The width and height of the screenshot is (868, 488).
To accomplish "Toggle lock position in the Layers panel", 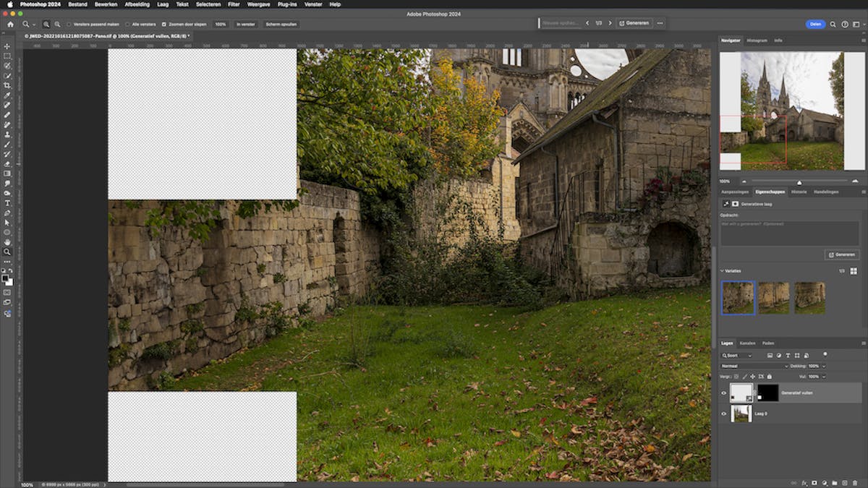I will pyautogui.click(x=752, y=377).
